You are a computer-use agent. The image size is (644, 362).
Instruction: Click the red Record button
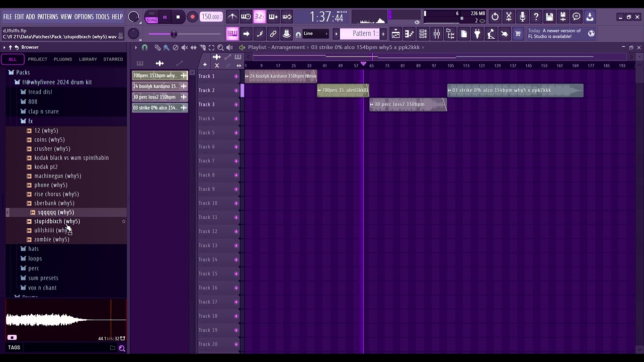192,17
